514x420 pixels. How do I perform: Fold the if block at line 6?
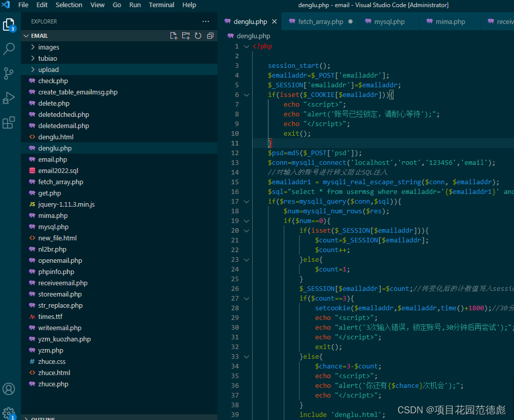click(247, 95)
